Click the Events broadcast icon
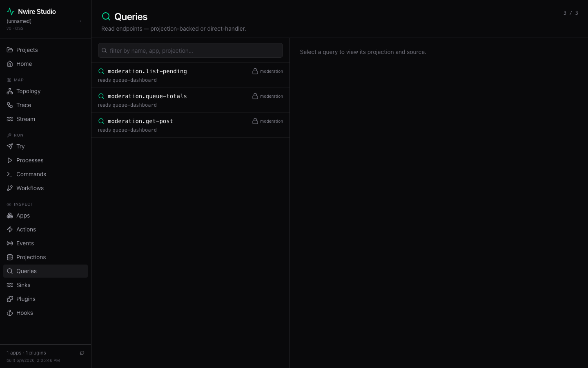This screenshot has width=588, height=368. pos(10,243)
